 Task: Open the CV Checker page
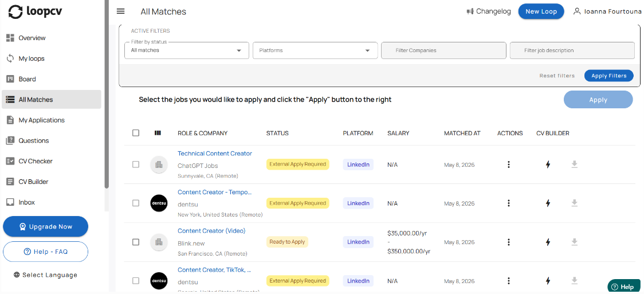(x=52, y=161)
